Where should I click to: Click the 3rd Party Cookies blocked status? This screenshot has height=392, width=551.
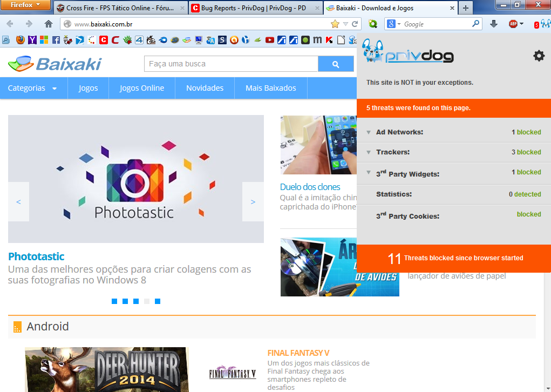click(529, 214)
